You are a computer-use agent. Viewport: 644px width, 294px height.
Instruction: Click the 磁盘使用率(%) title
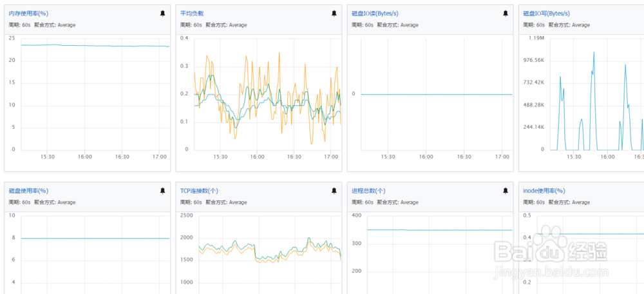tap(28, 191)
